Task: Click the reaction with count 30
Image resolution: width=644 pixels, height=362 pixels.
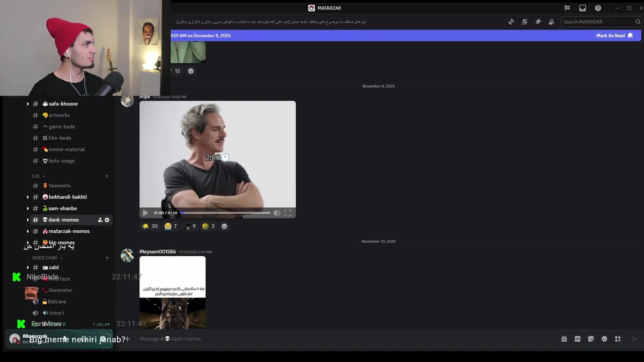Action: [x=150, y=226]
